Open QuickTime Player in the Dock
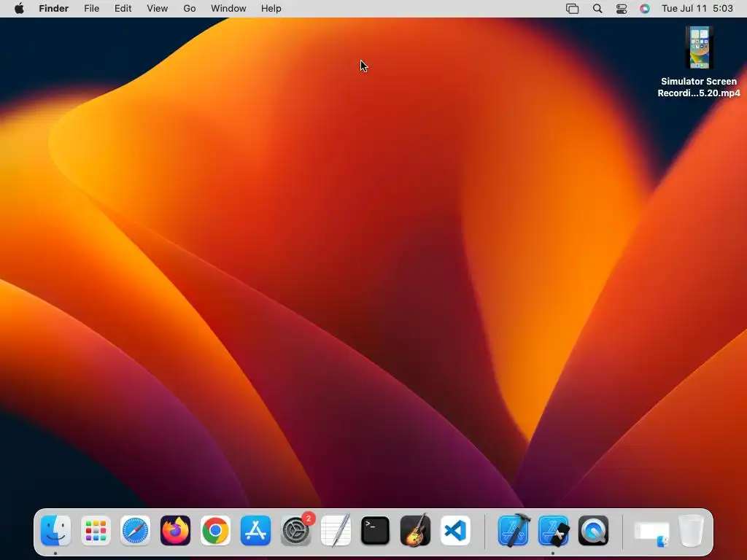 pyautogui.click(x=593, y=530)
